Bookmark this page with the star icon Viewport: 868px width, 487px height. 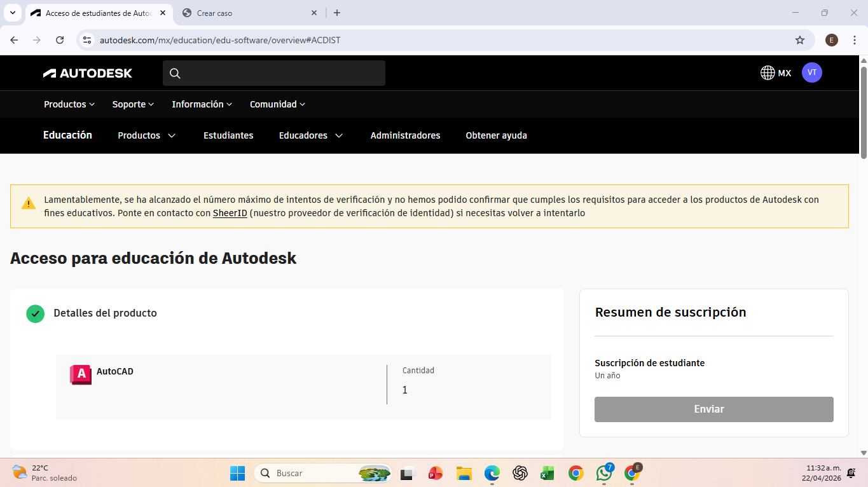click(800, 40)
